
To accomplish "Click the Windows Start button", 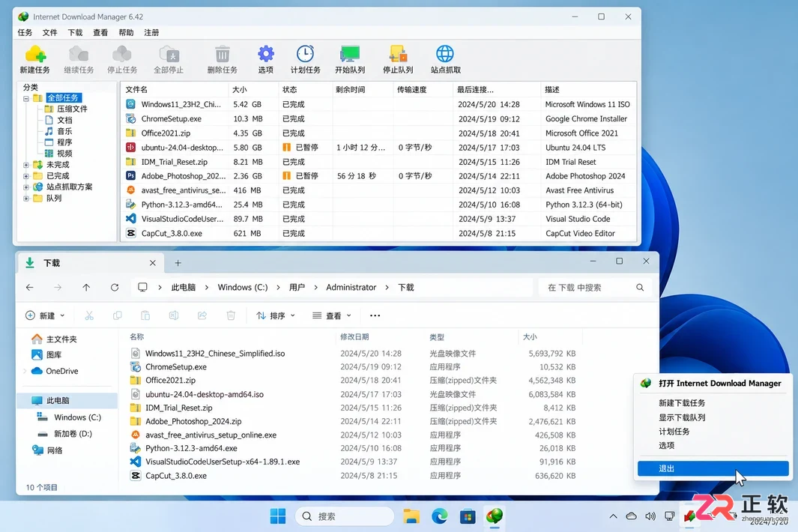I will 278,516.
